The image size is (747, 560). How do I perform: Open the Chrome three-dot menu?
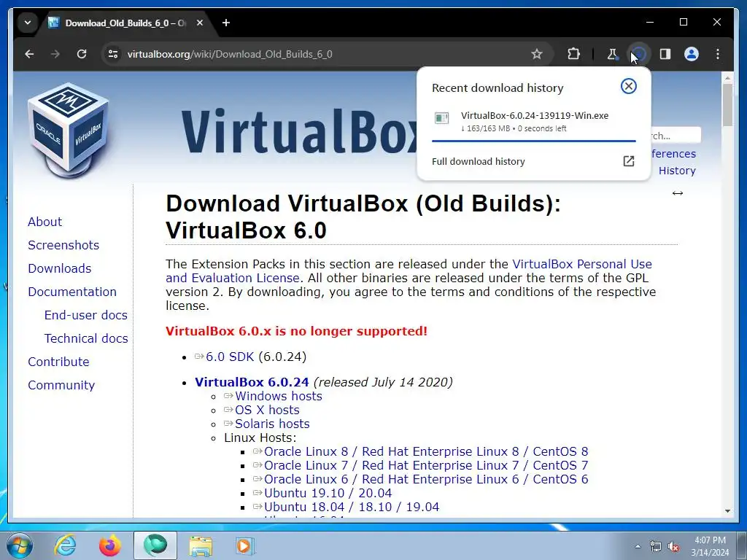pyautogui.click(x=718, y=54)
